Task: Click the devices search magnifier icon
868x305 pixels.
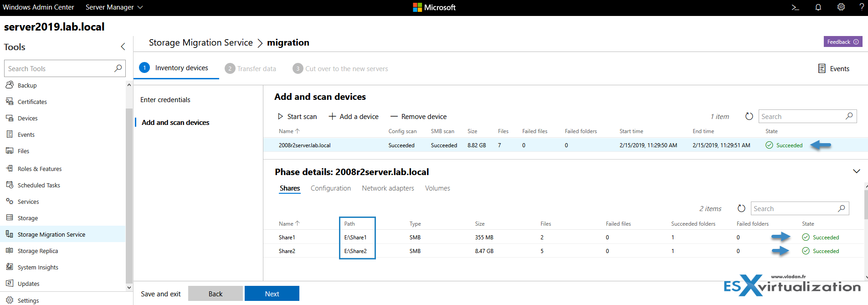Action: point(849,116)
